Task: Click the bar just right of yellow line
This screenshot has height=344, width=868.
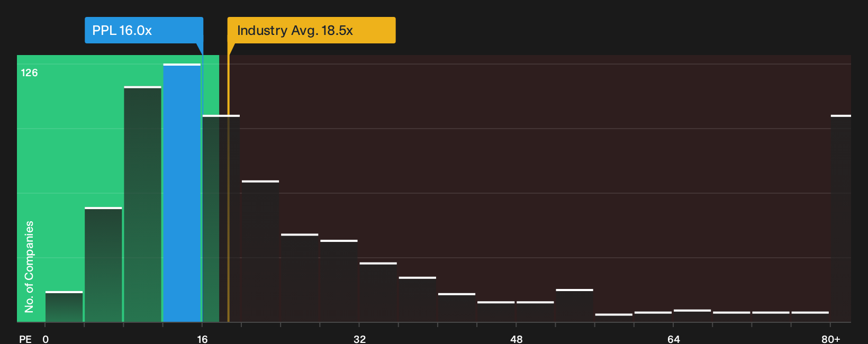Action: coord(260,251)
